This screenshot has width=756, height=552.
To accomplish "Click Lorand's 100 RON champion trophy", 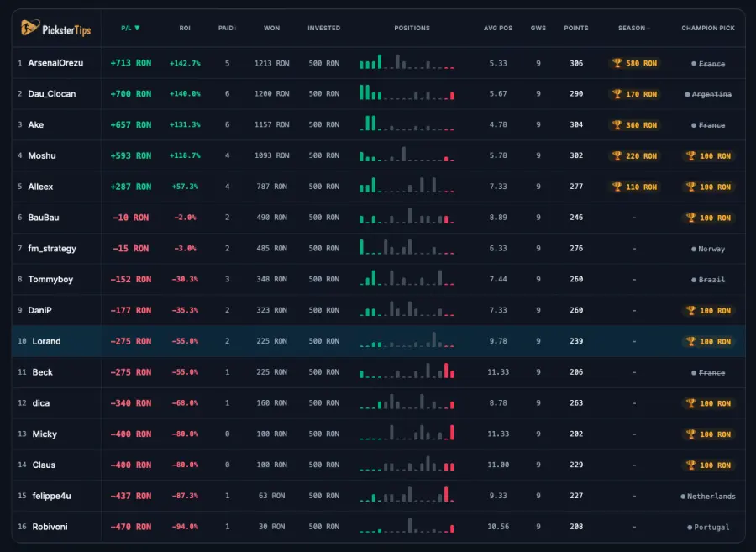I will [708, 341].
